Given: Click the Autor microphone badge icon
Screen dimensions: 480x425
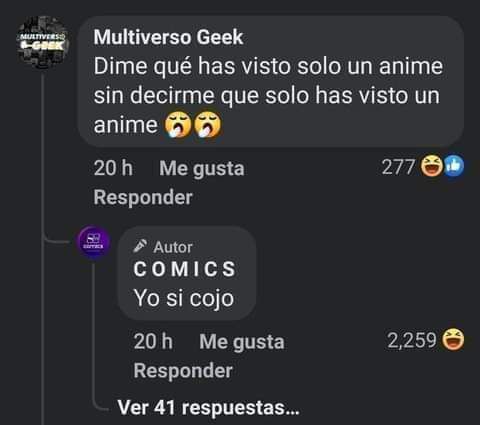Looking at the screenshot, I should (140, 247).
